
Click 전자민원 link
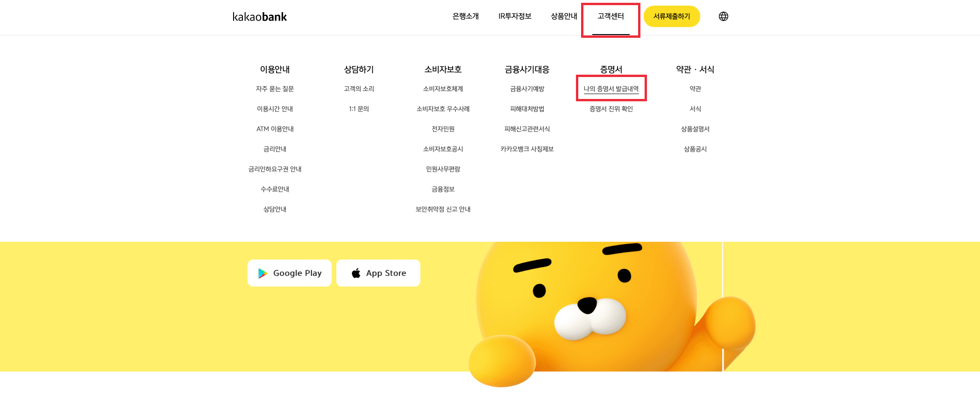[443, 129]
